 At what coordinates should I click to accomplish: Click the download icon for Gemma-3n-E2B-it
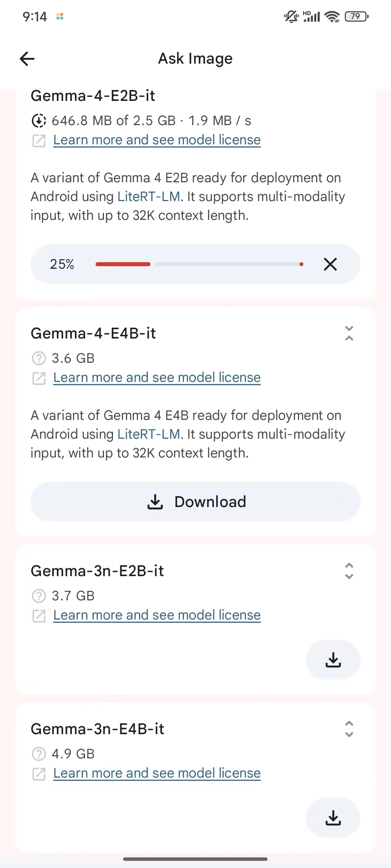coord(333,660)
